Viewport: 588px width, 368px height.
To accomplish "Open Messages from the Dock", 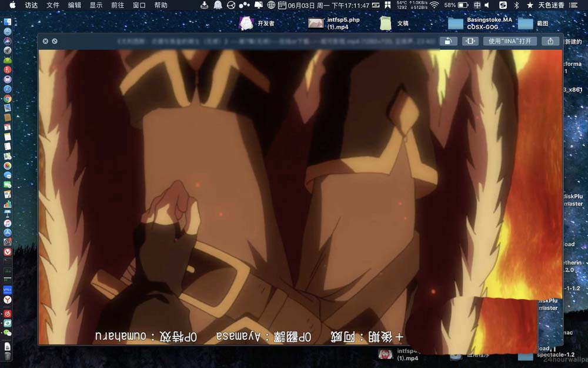I will [x=8, y=175].
